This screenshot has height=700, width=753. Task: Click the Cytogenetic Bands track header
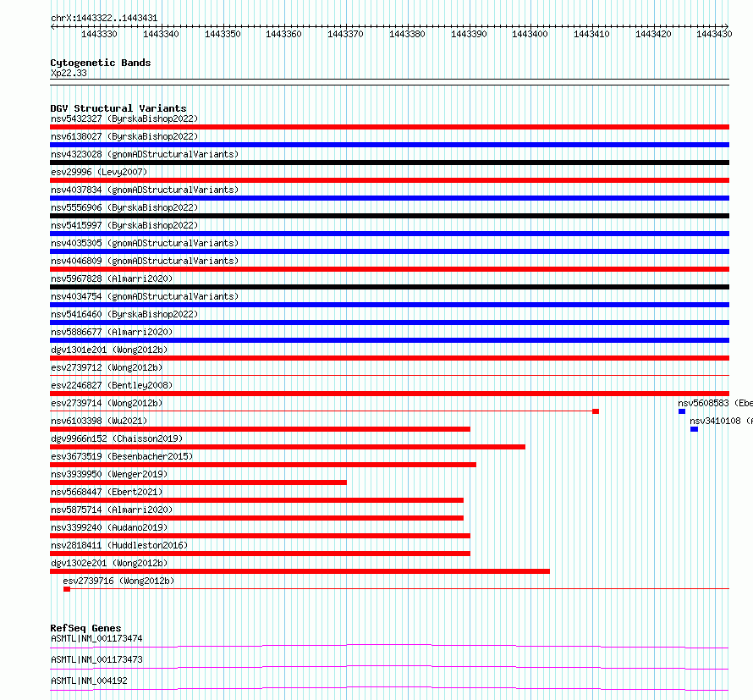[101, 63]
